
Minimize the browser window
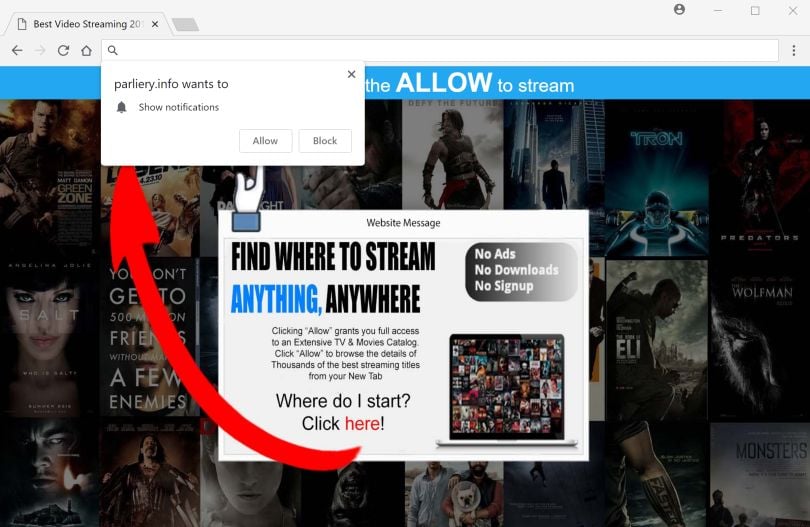[718, 10]
